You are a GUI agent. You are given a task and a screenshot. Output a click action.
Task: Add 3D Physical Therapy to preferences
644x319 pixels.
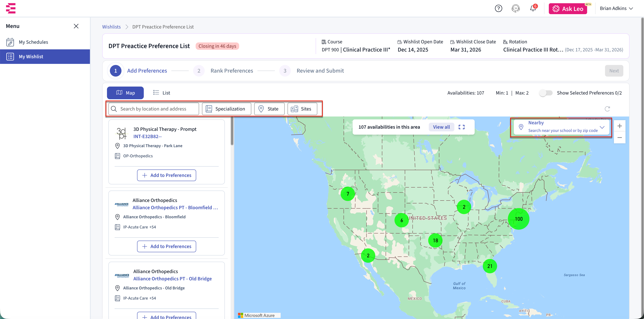point(166,175)
